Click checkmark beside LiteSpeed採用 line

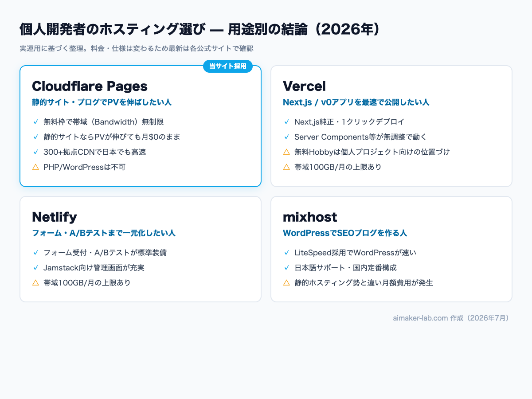[x=286, y=252]
